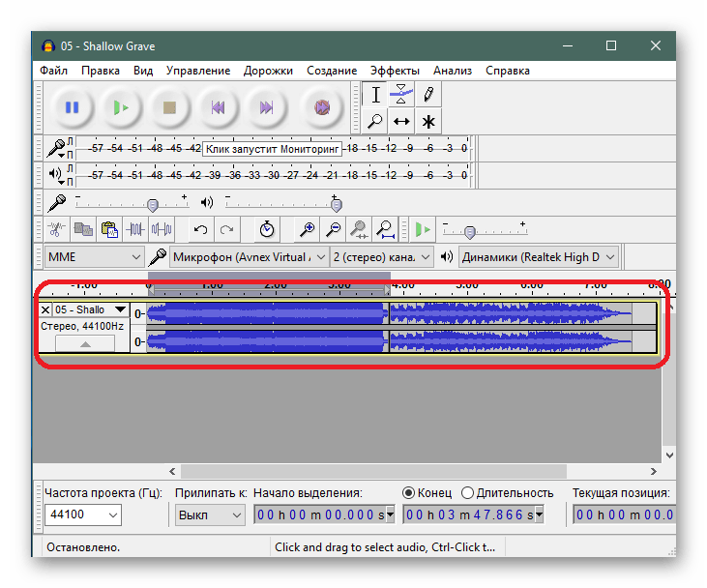
Task: Click the Play-at-speed green button
Action: (x=423, y=229)
